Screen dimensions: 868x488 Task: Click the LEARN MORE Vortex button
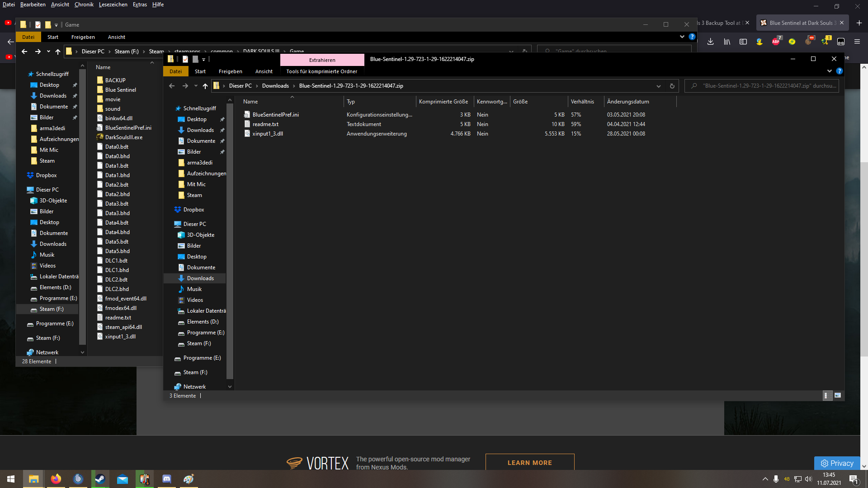(529, 463)
